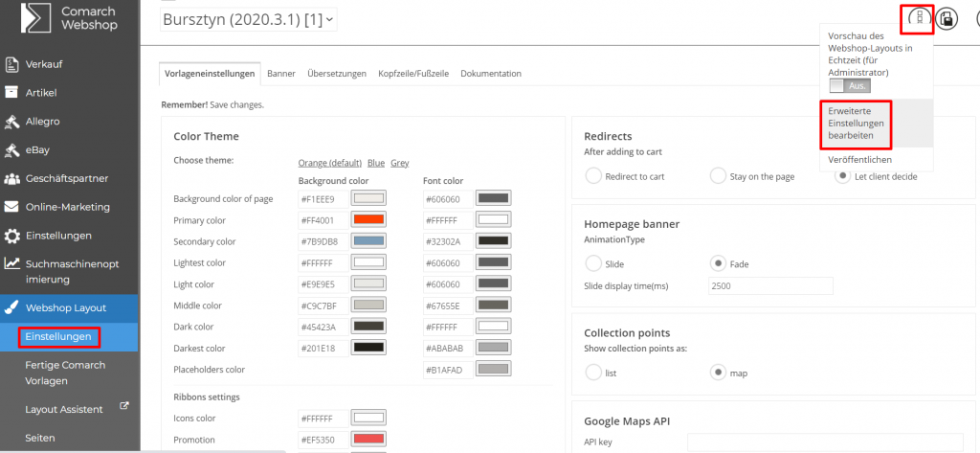Open Primary color background swatch
The width and height of the screenshot is (980, 453).
[368, 219]
